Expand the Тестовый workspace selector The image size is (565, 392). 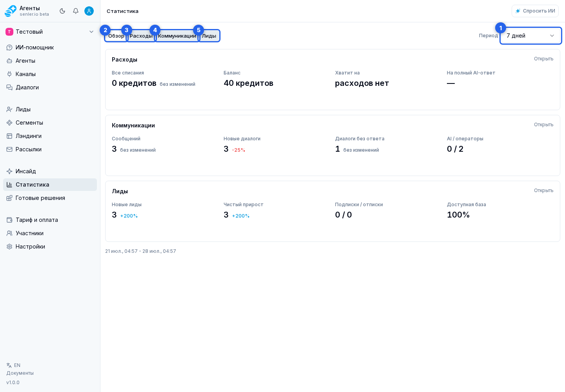pos(50,32)
